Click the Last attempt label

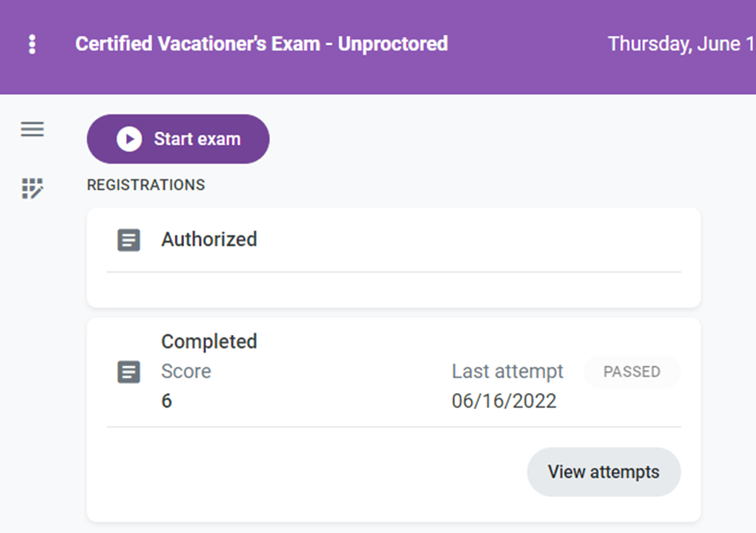[x=507, y=371]
